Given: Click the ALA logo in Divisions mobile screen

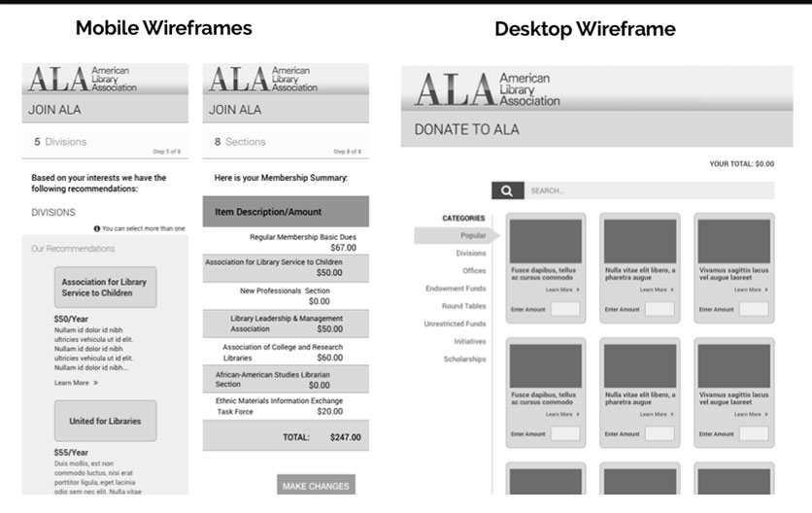Looking at the screenshot, I should (x=83, y=79).
